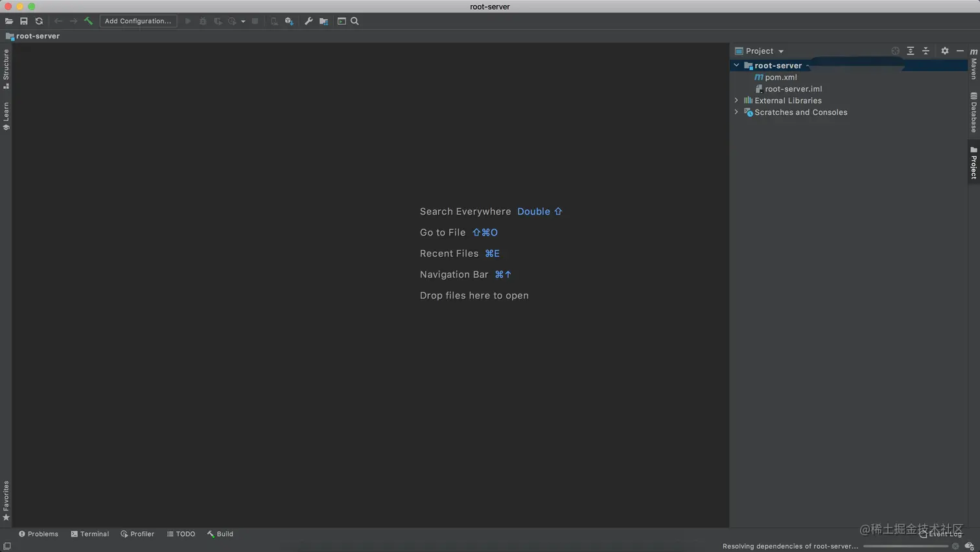Open the Structure tool window tab
Screen dimensions: 980x552
[x=6, y=69]
